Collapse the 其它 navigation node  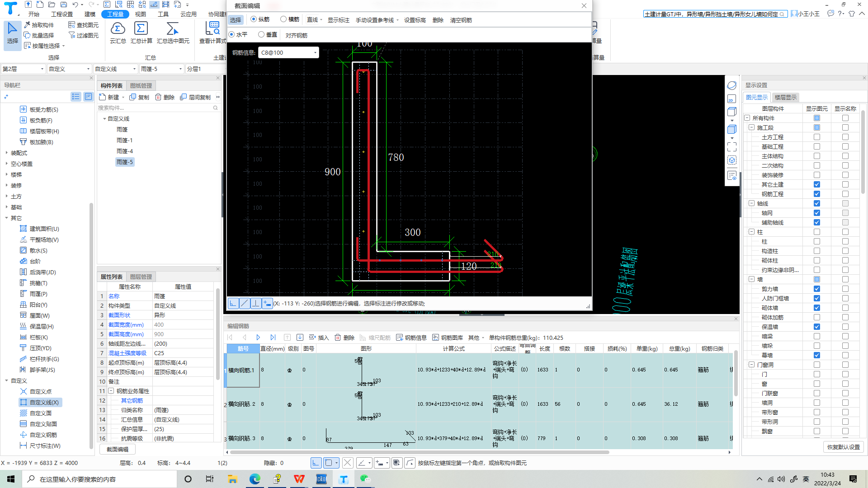point(6,218)
